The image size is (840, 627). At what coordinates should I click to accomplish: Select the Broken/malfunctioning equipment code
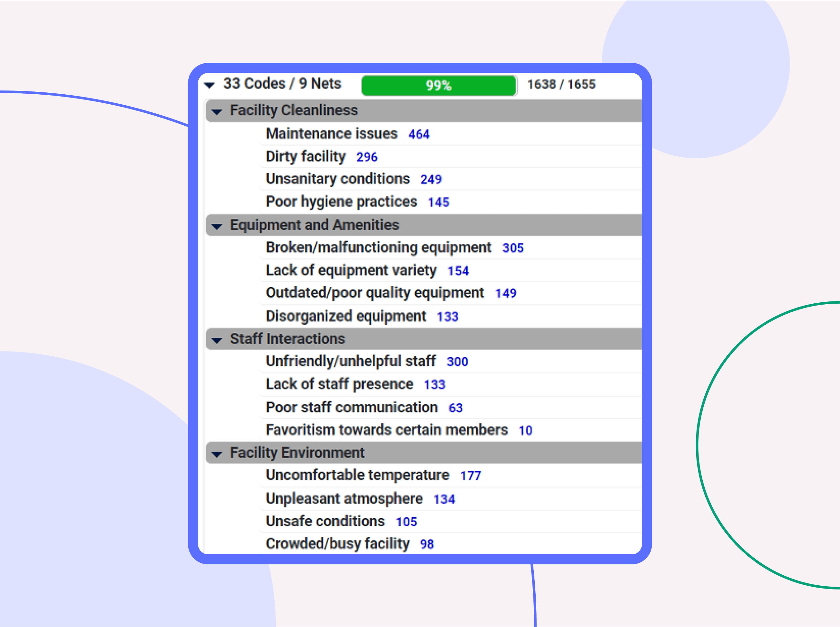378,247
